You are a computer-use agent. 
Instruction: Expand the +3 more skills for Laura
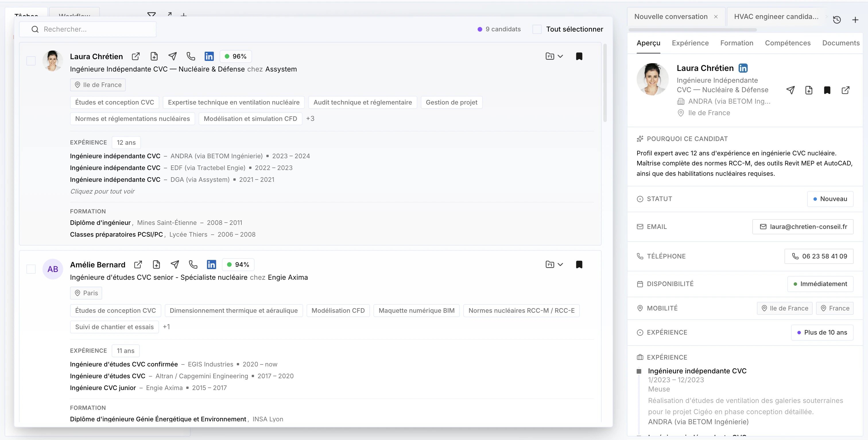[310, 119]
